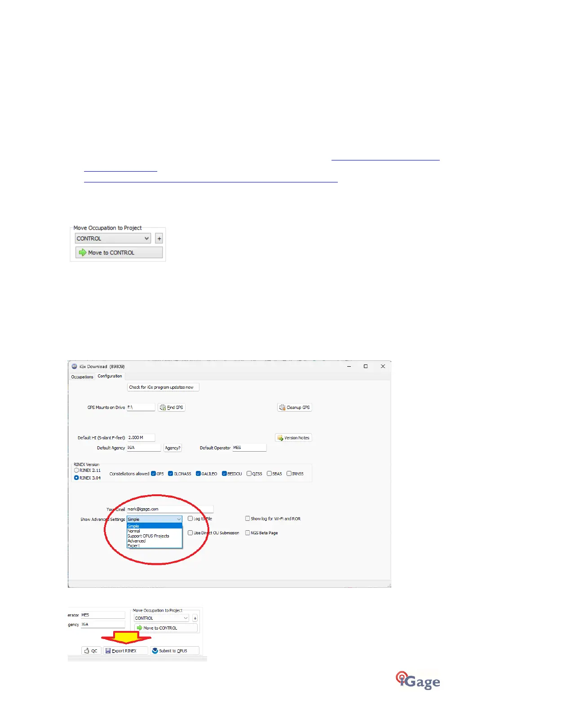Uncheck the GPS constellation checkbox

click(153, 474)
